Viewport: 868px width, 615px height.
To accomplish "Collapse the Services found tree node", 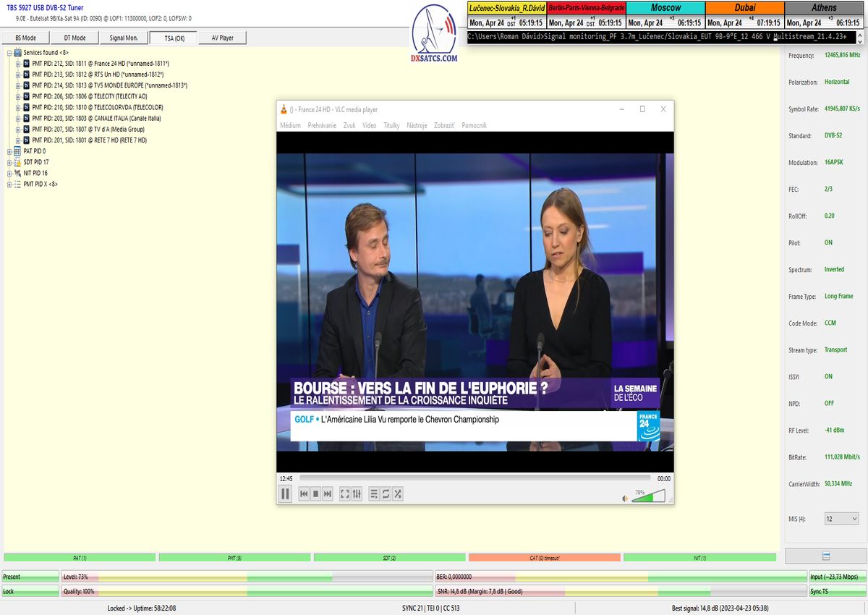I will click(9, 53).
